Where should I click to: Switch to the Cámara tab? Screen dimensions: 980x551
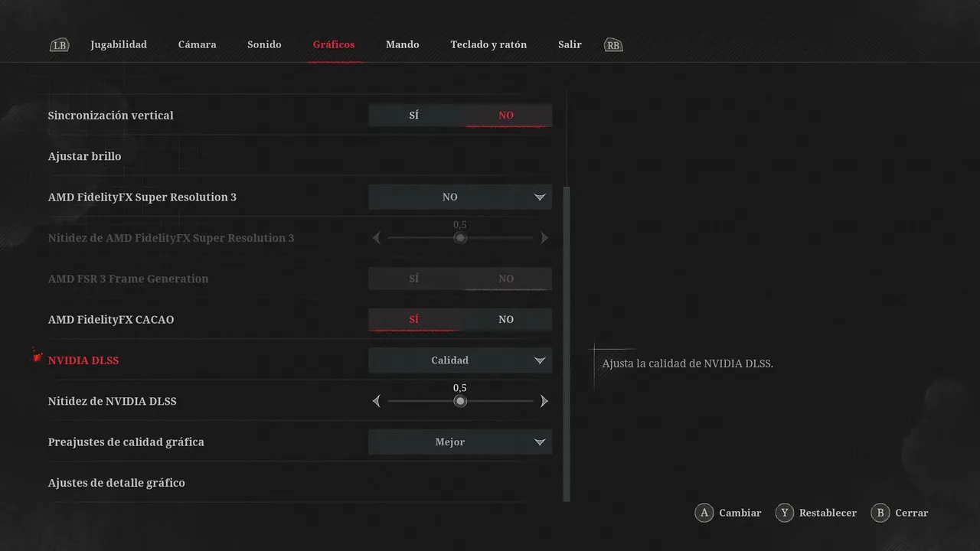tap(198, 44)
